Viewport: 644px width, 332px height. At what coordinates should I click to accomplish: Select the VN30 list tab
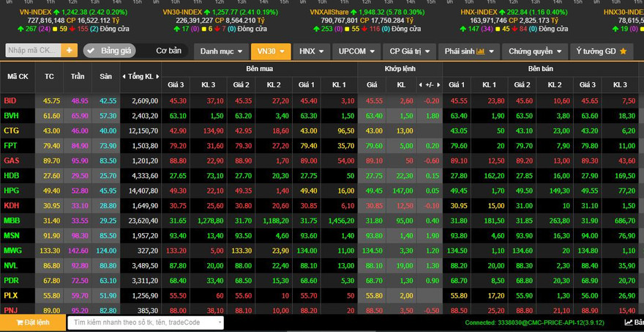tap(270, 51)
